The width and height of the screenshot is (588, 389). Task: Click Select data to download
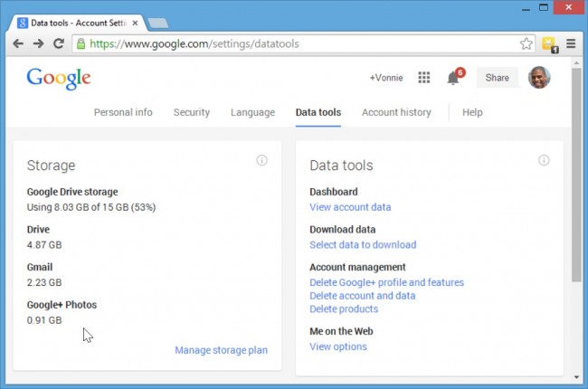tap(363, 244)
